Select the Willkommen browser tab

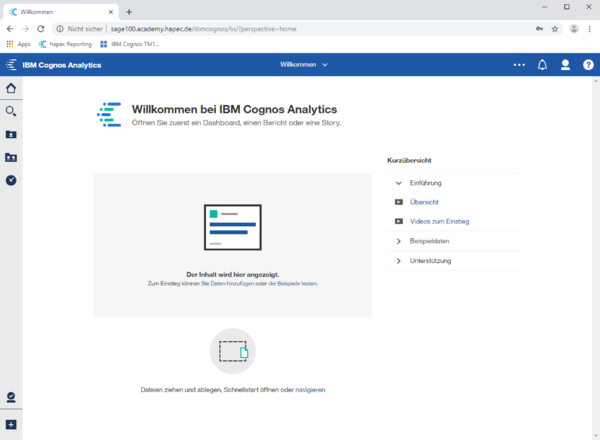click(x=61, y=12)
